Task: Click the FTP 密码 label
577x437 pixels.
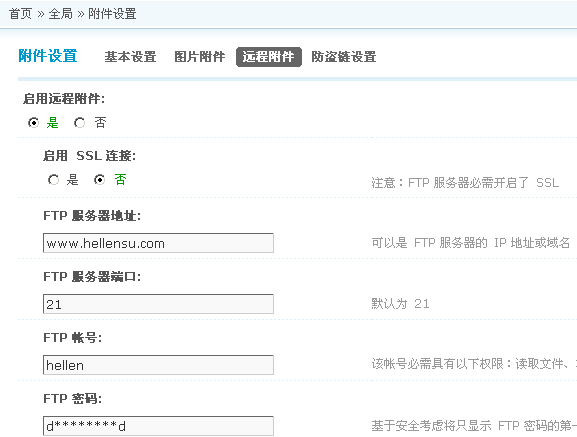Action: coord(72,399)
